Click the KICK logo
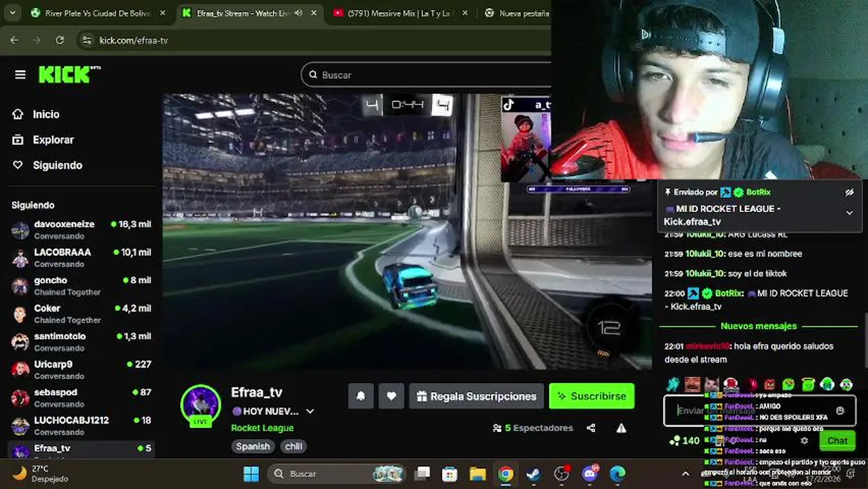The image size is (868, 489). tap(69, 74)
